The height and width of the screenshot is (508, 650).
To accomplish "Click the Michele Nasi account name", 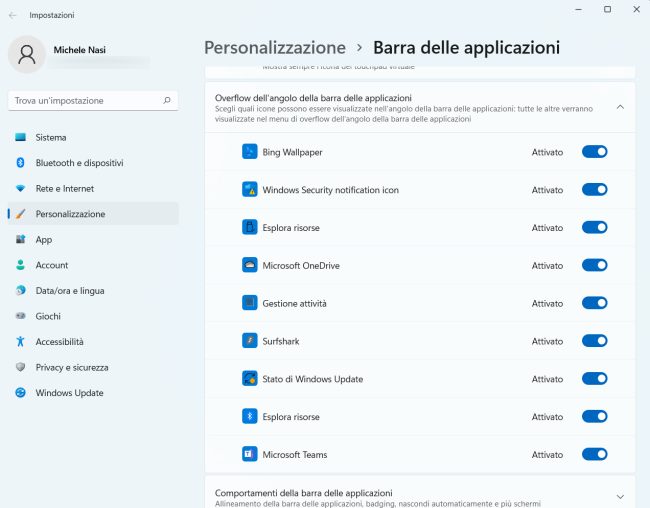I will (x=80, y=50).
